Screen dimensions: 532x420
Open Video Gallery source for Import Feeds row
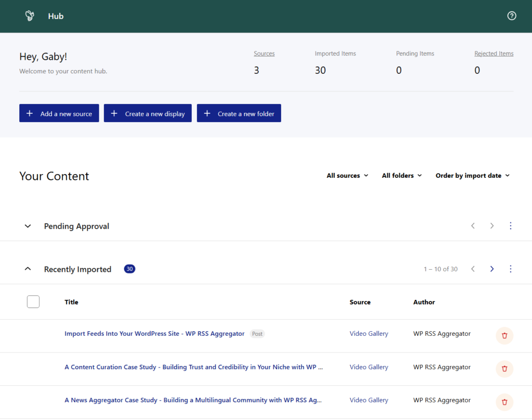[369, 334]
